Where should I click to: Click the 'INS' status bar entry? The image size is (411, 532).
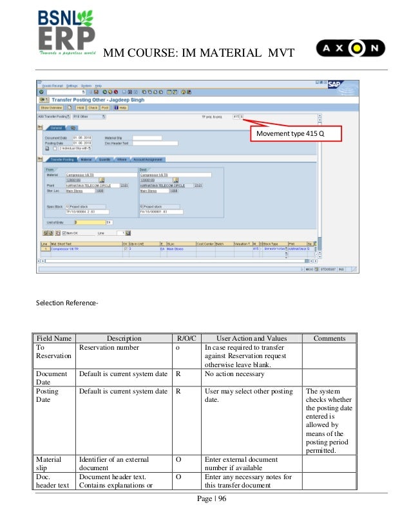tap(341, 269)
